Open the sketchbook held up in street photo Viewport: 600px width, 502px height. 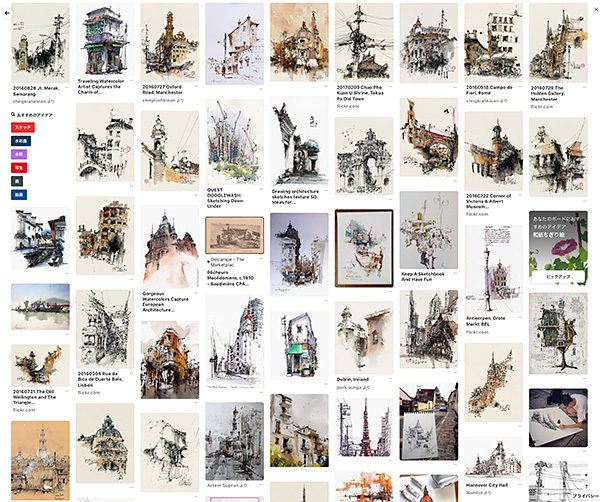point(429,422)
